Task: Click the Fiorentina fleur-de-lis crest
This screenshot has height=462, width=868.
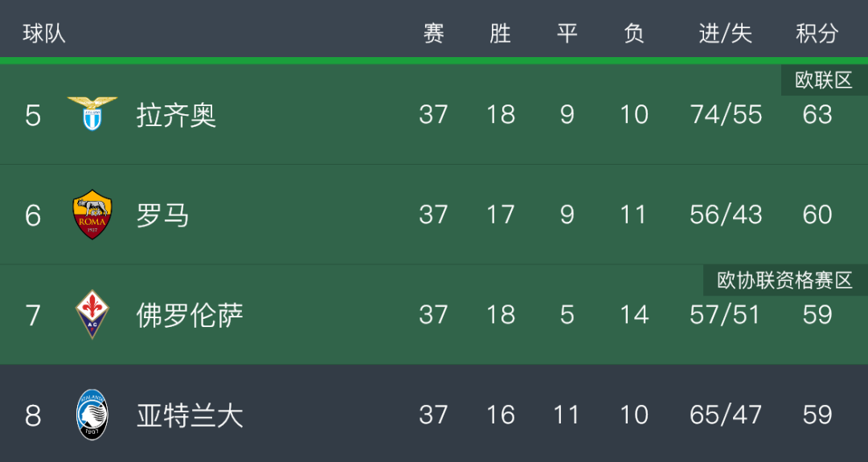Action: 92,314
